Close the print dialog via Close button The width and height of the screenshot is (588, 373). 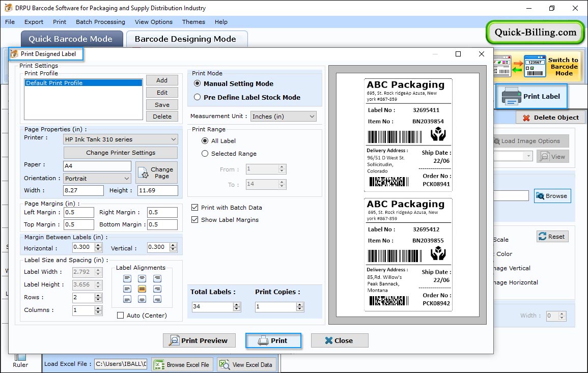tap(340, 340)
